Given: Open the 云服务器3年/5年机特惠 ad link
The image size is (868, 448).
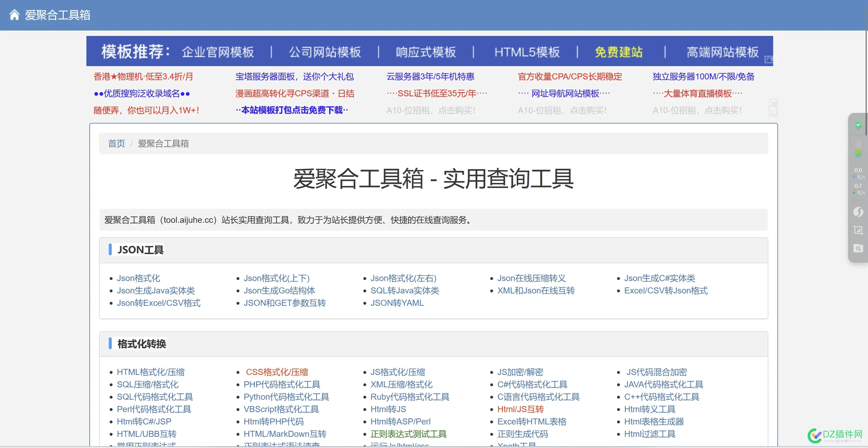Looking at the screenshot, I should click(430, 76).
